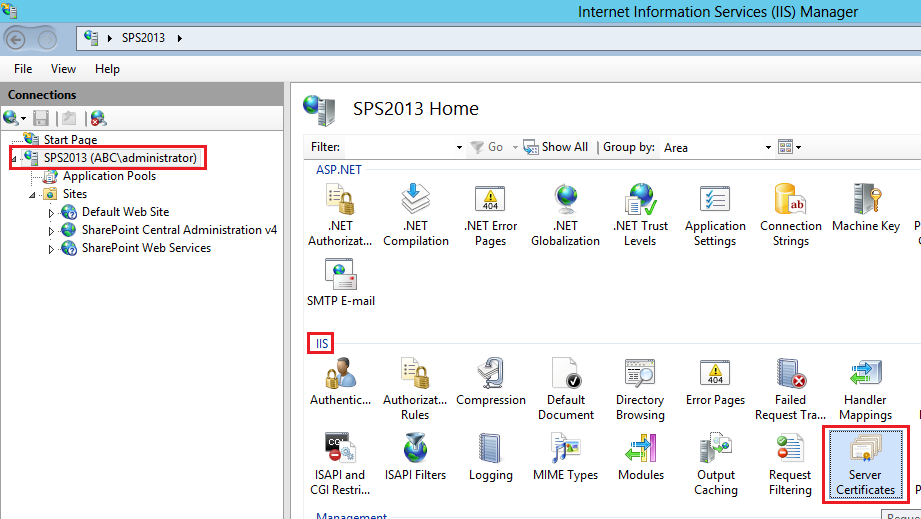The width and height of the screenshot is (921, 519).
Task: Navigate forward with the Forward arrow
Action: [47, 40]
